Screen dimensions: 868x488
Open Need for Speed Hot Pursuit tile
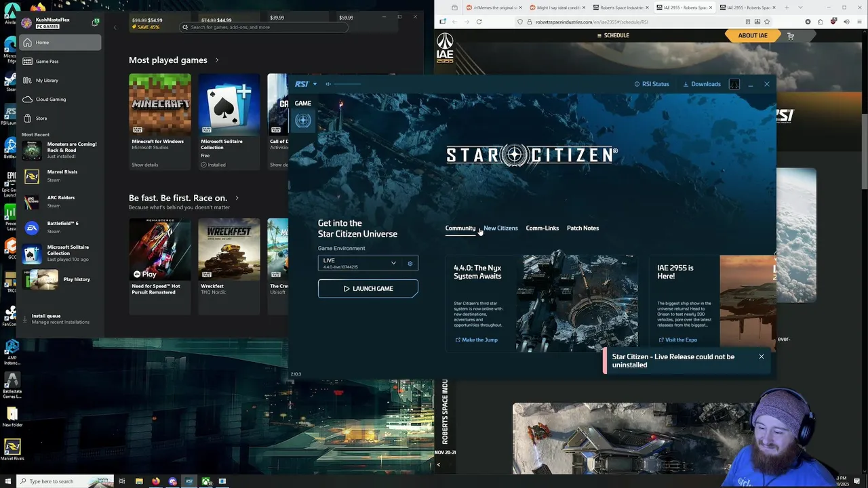pyautogui.click(x=160, y=266)
